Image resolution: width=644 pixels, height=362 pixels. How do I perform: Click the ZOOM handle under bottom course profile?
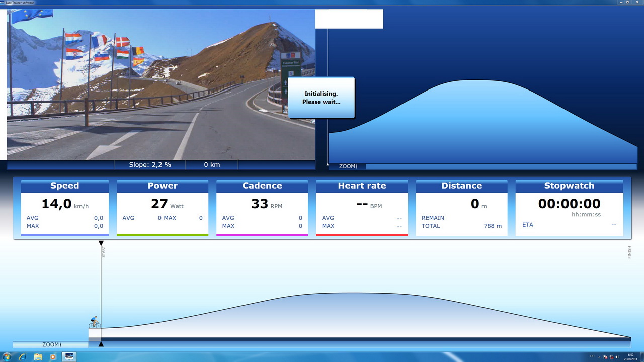click(51, 345)
